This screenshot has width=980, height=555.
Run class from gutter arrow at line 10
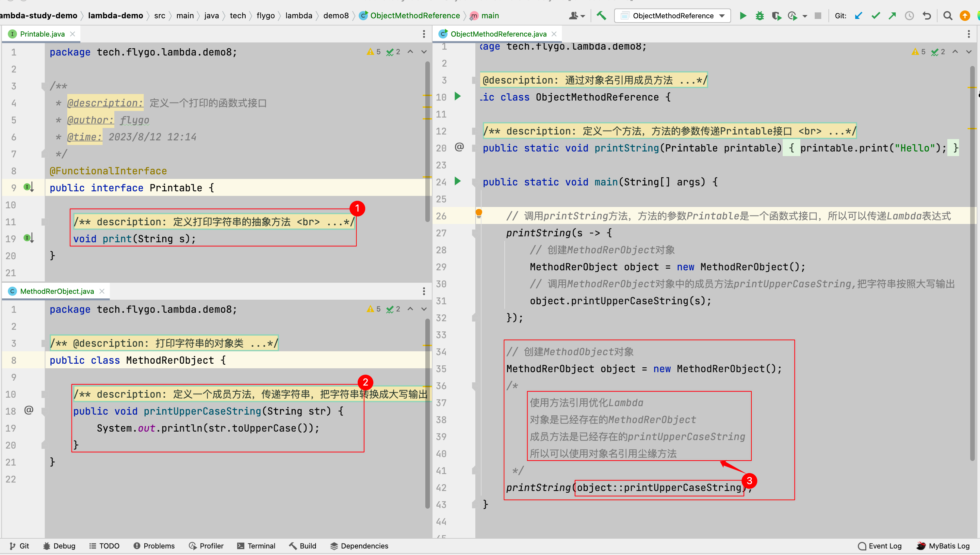coord(458,96)
